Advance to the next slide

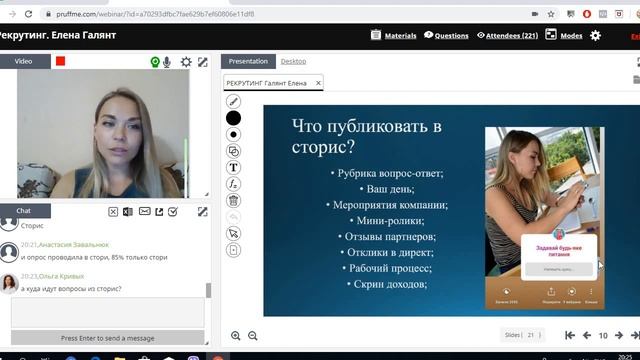619,336
